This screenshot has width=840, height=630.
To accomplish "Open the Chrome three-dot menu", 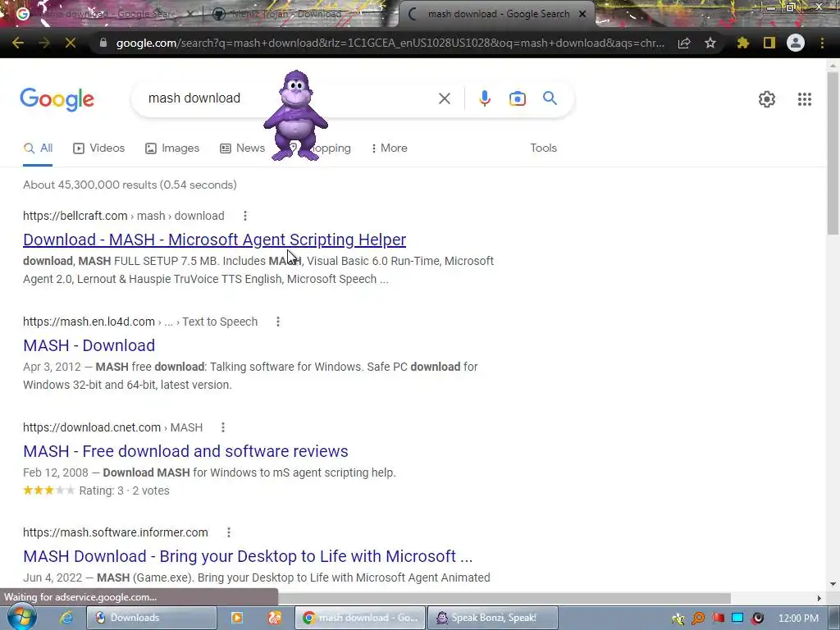I will point(822,43).
